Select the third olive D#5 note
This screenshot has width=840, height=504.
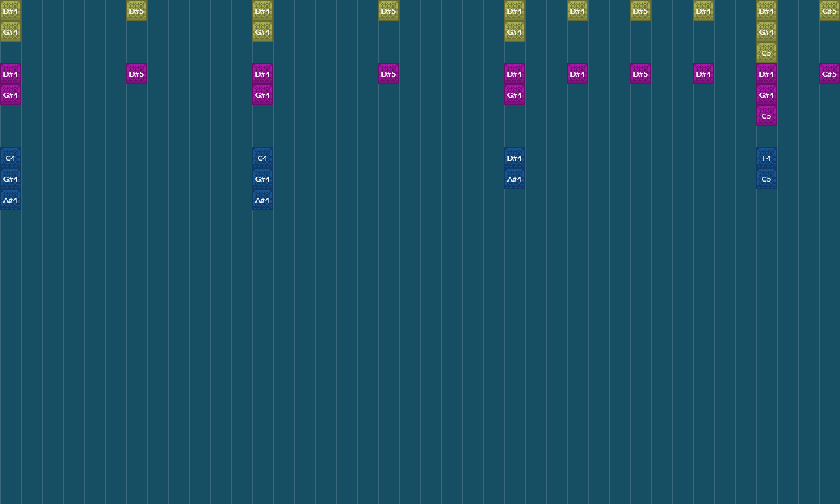640,10
